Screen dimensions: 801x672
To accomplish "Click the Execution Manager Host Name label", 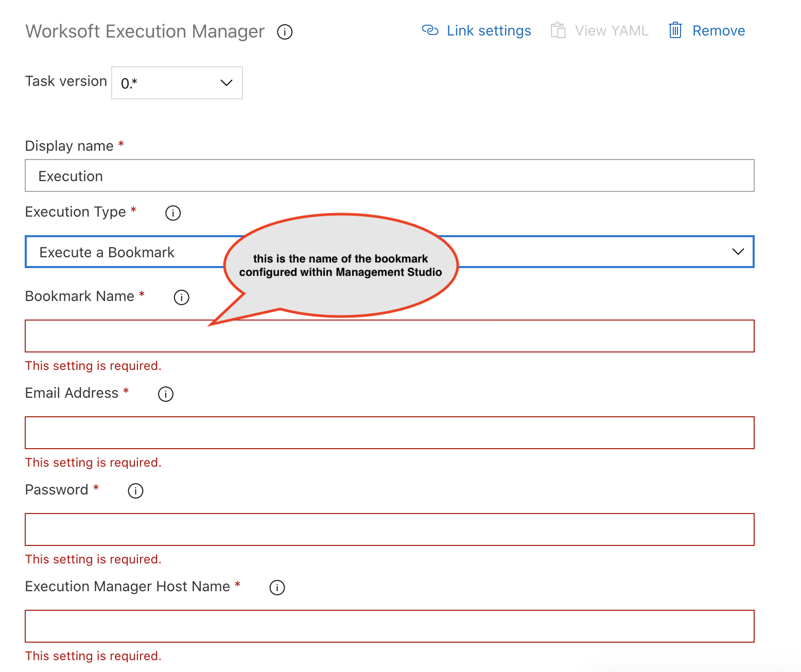I will point(128,587).
